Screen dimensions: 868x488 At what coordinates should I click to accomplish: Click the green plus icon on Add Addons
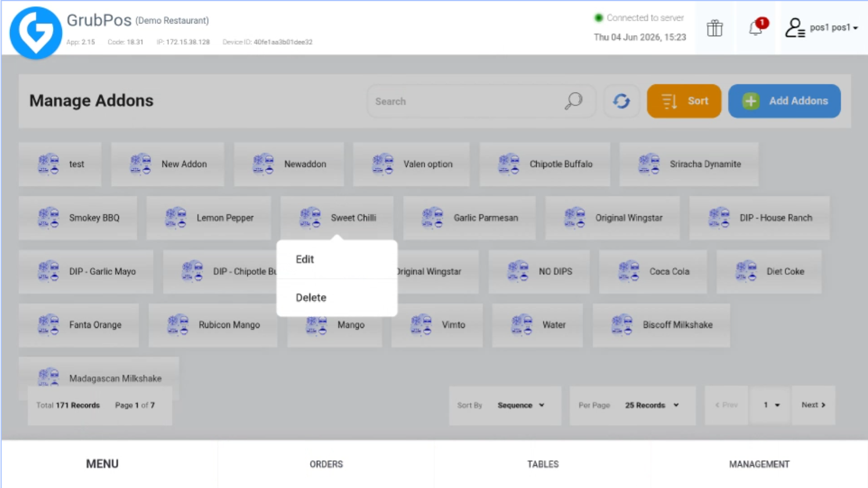[751, 101]
